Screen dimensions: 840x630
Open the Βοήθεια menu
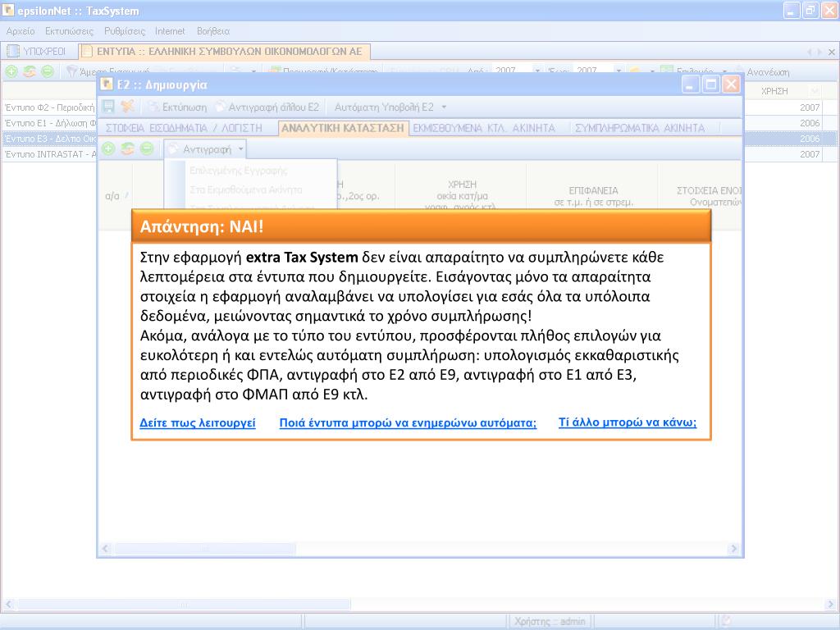[x=213, y=31]
